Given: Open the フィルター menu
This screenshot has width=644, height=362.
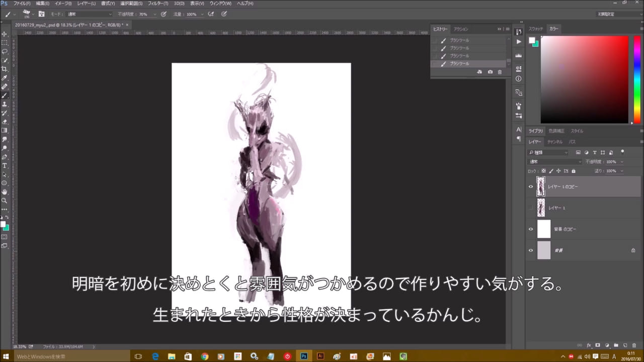Looking at the screenshot, I should 157,4.
